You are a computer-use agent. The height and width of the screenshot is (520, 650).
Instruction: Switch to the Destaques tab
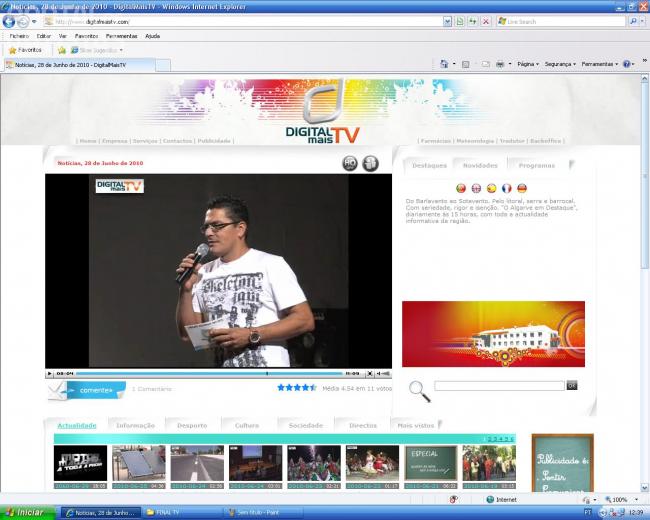point(429,165)
